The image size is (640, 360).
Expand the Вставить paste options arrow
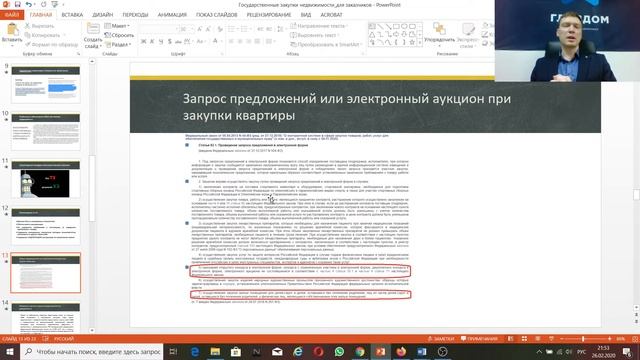[x=12, y=46]
